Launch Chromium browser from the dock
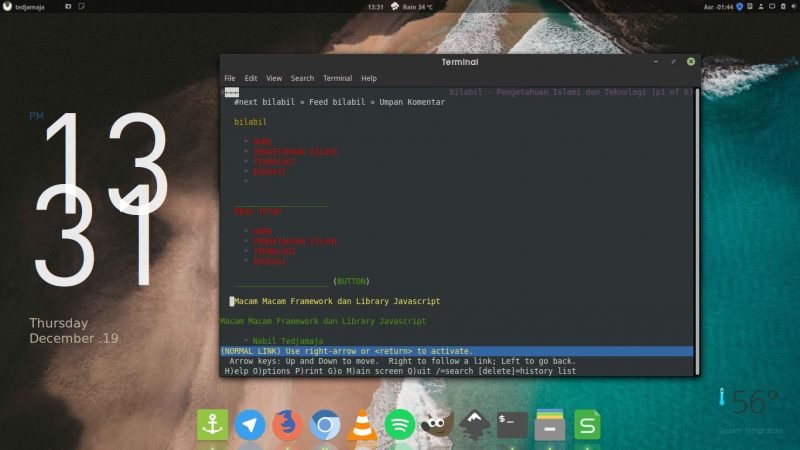Image resolution: width=800 pixels, height=450 pixels. 324,424
